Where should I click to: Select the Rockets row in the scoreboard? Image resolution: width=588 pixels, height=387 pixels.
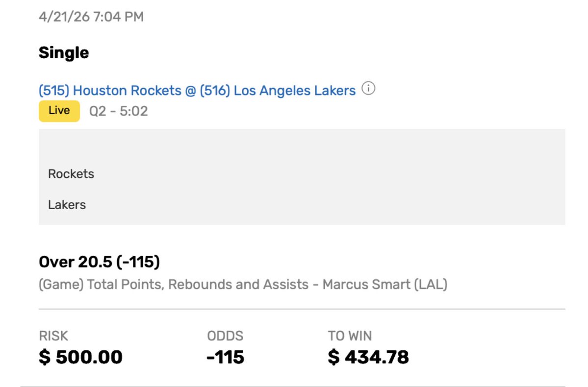point(71,174)
